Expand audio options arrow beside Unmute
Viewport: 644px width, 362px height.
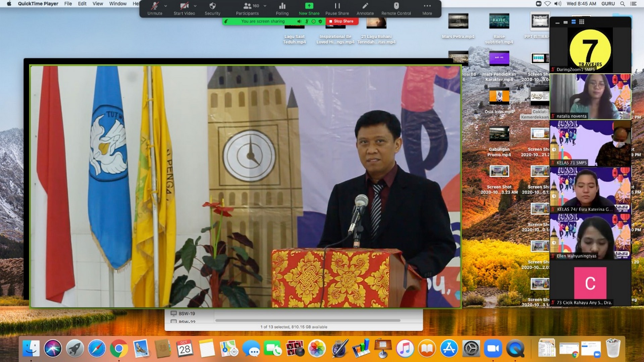[166, 6]
